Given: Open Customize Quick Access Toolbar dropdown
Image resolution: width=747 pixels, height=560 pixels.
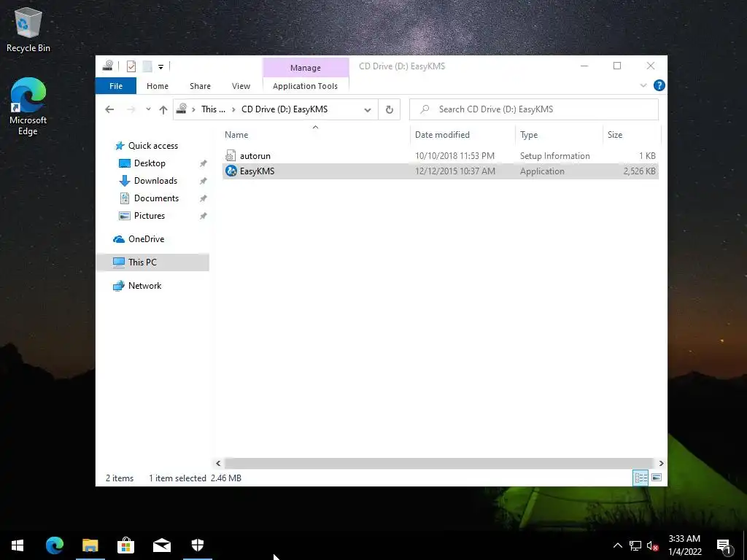Looking at the screenshot, I should click(161, 66).
